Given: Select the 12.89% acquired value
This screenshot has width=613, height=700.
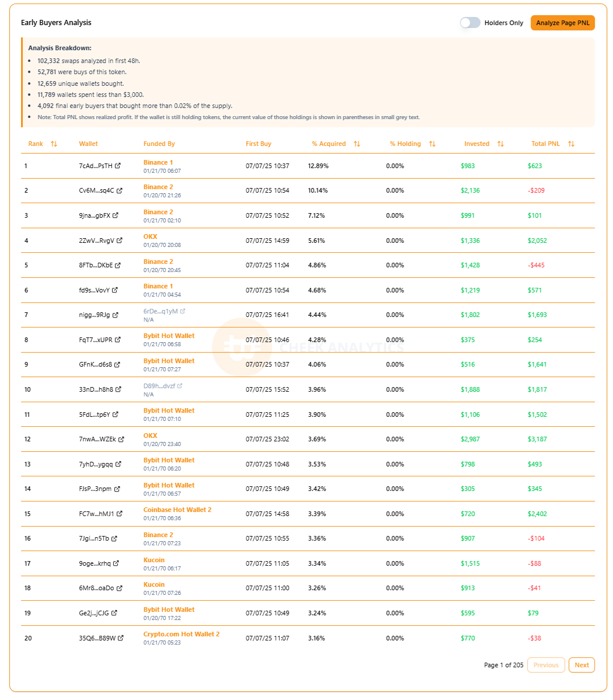Looking at the screenshot, I should pos(318,166).
